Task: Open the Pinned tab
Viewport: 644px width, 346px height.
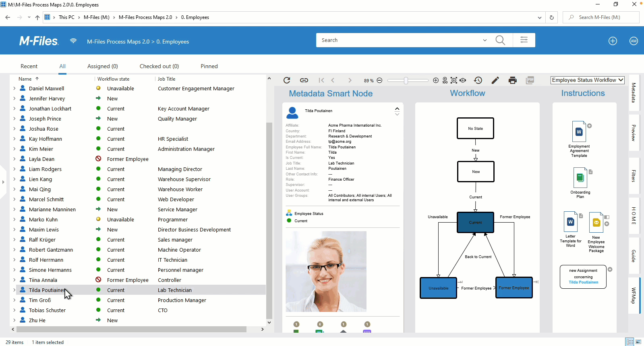Action: coord(209,66)
